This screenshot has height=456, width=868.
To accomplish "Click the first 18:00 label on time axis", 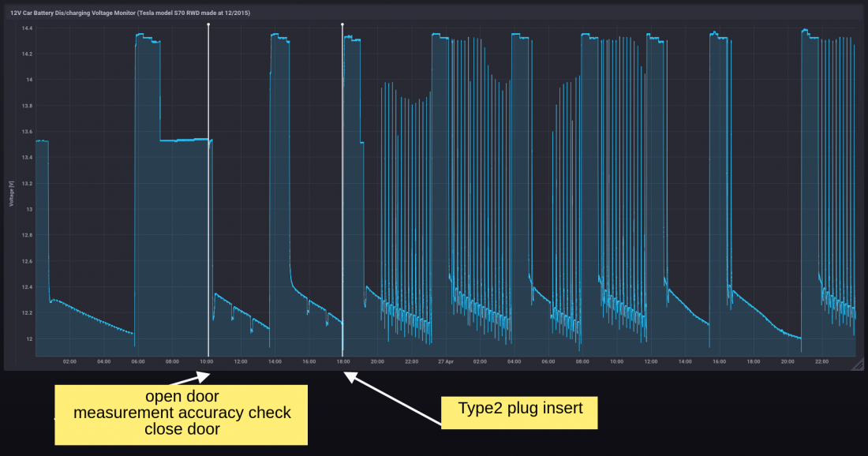I will (343, 362).
